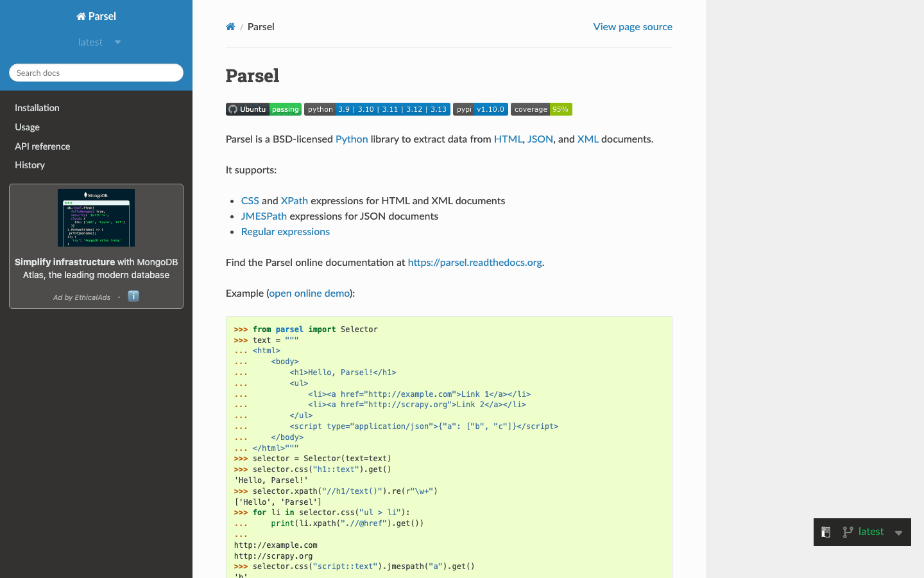Click the supported python versions badge
Screen dimensions: 924x578
tap(377, 109)
